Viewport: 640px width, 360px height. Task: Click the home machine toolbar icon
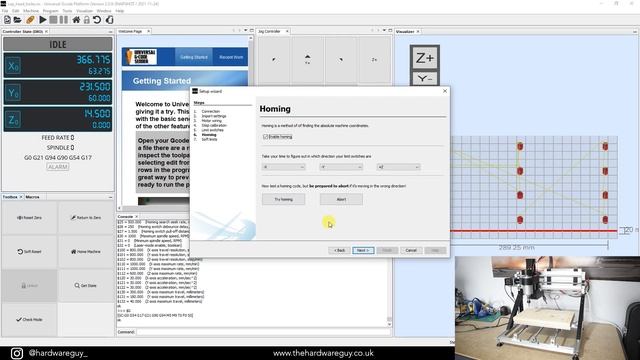click(x=76, y=20)
